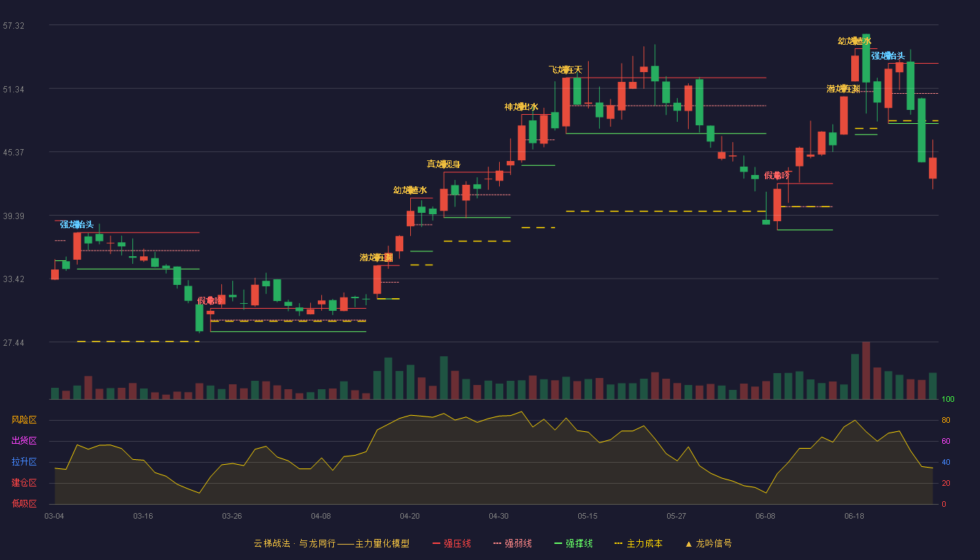Image resolution: width=980 pixels, height=560 pixels.
Task: Click the 100 value on the oscillator axis
Action: pyautogui.click(x=948, y=400)
